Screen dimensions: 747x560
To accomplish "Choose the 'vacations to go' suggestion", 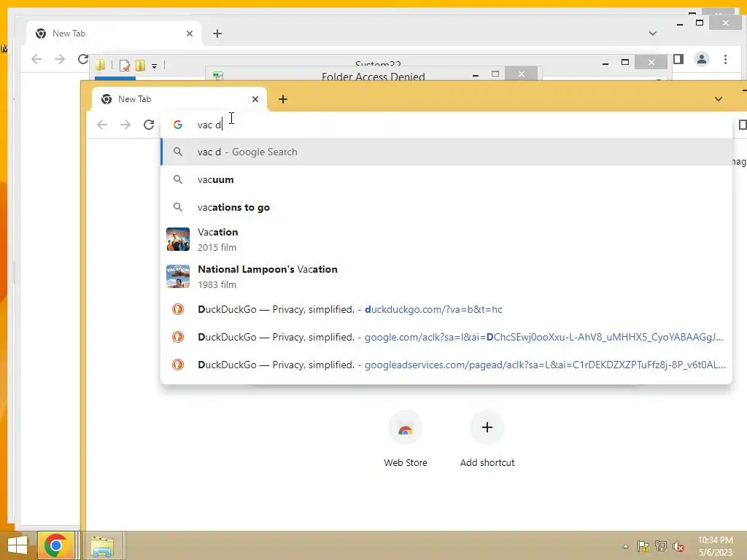I will 446,207.
